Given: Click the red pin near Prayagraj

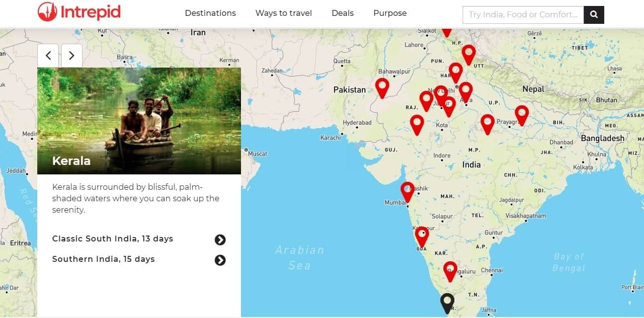Looking at the screenshot, I should tap(521, 114).
